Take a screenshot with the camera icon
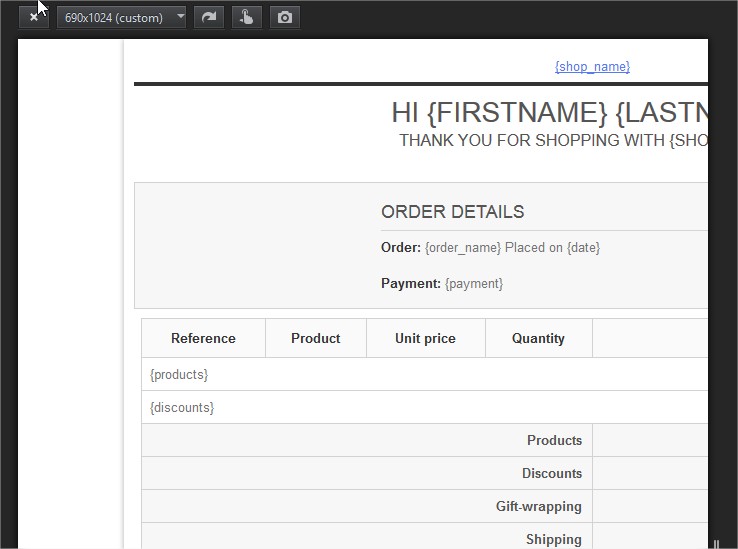 coord(285,17)
